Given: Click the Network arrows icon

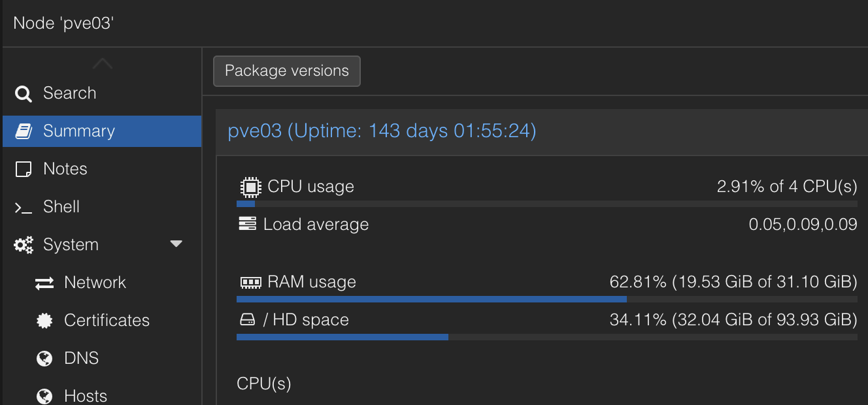Looking at the screenshot, I should coord(44,283).
